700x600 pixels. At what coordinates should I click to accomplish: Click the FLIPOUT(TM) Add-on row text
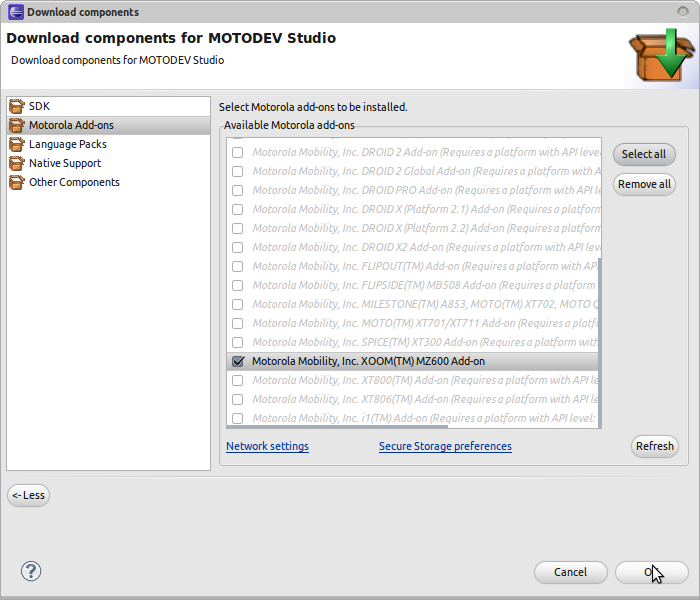coord(425,267)
